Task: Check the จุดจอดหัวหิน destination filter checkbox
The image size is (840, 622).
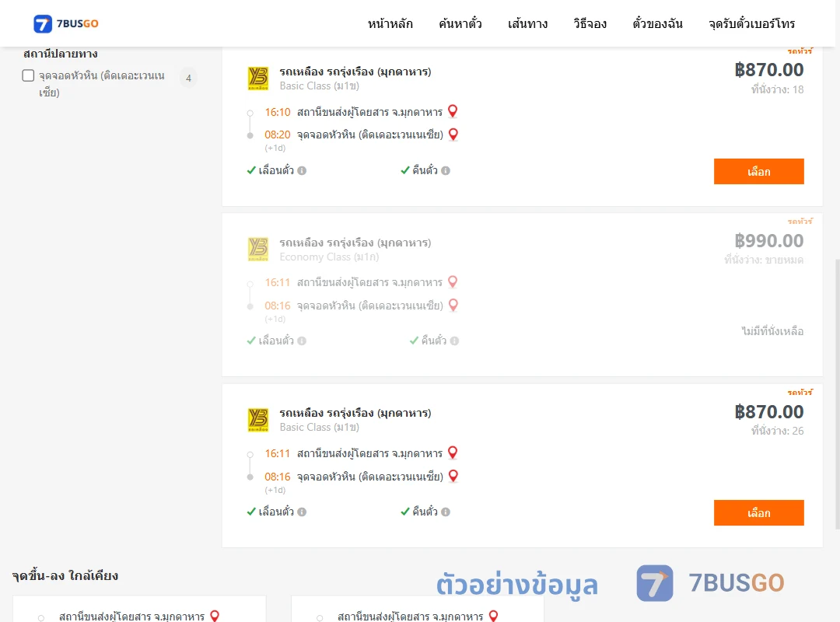Action: coord(29,75)
